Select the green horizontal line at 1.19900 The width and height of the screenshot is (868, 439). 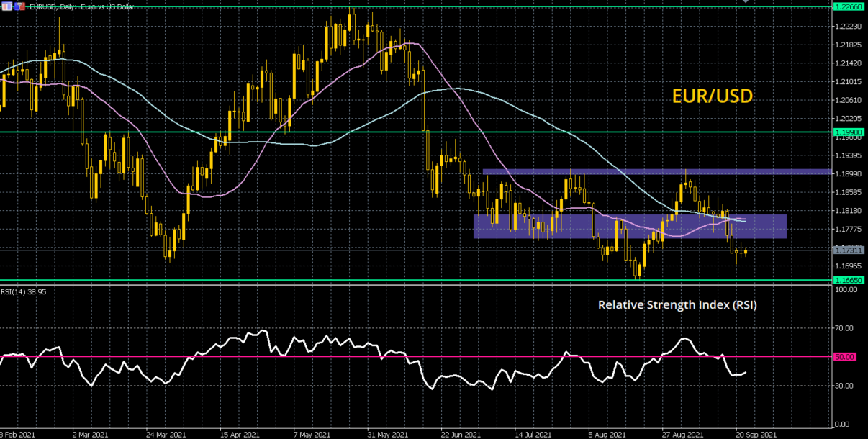pyautogui.click(x=416, y=132)
